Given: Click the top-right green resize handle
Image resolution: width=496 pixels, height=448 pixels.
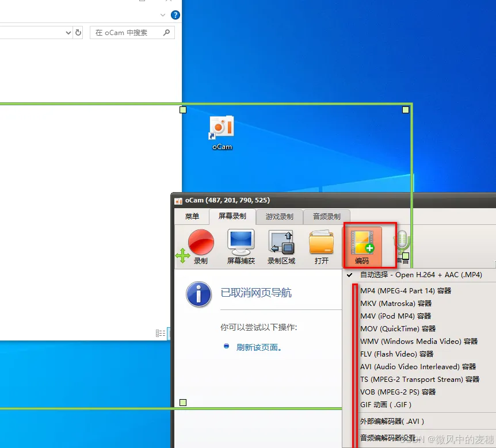Looking at the screenshot, I should coord(406,110).
